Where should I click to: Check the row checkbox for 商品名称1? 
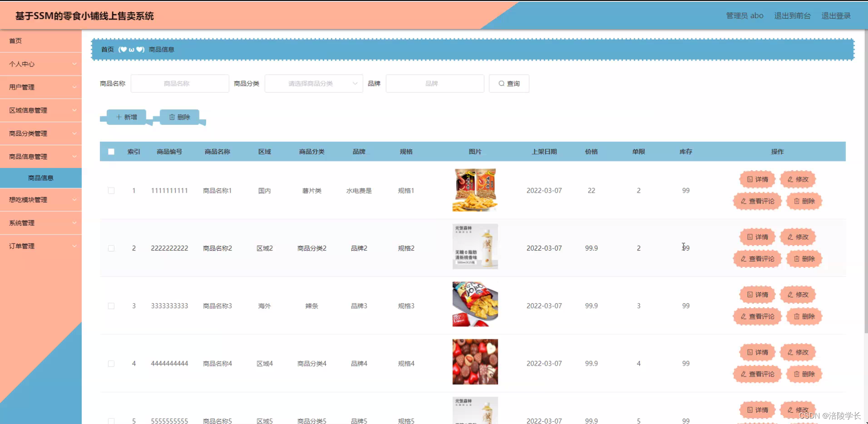click(x=111, y=191)
